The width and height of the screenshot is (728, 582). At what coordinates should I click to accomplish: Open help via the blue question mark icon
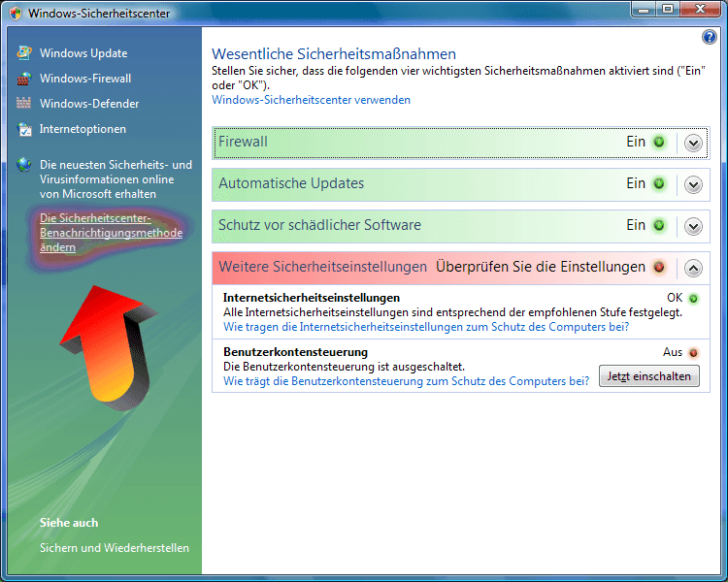point(709,37)
